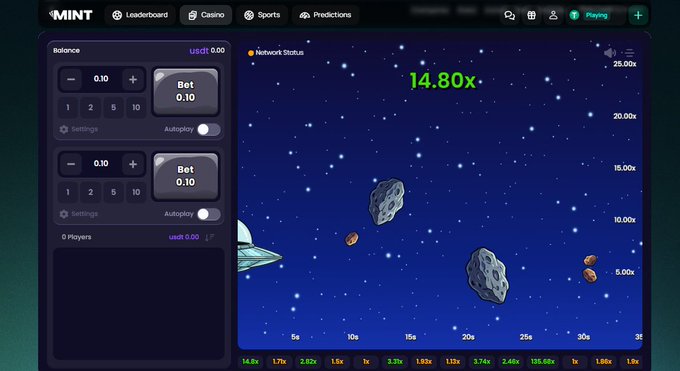Select preset 1 in first bet panel
This screenshot has height=371, width=680.
68,107
